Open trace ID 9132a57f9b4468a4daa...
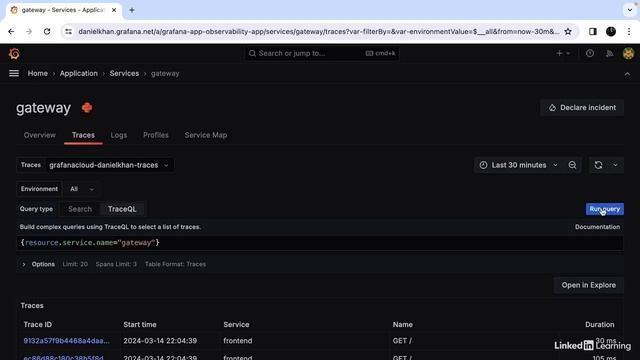The image size is (640, 360). pos(67,341)
